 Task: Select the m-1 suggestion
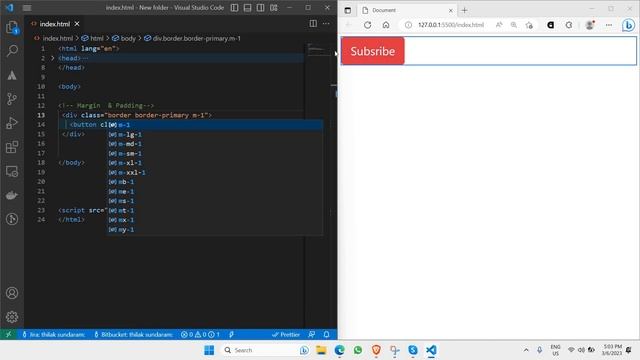point(215,125)
